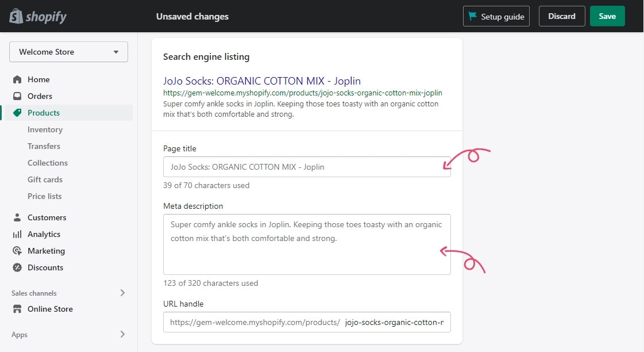The height and width of the screenshot is (352, 644).
Task: Open Marketing in the sidebar
Action: click(x=47, y=251)
